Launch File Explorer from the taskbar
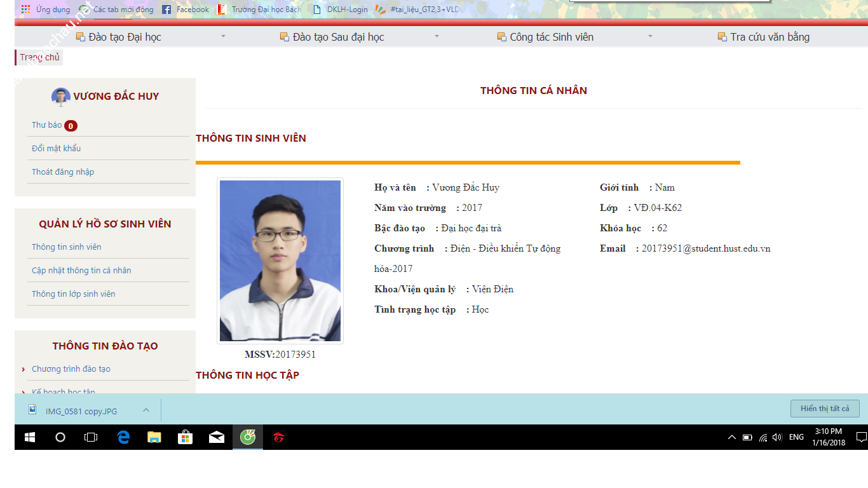This screenshot has width=868, height=488. [x=154, y=437]
